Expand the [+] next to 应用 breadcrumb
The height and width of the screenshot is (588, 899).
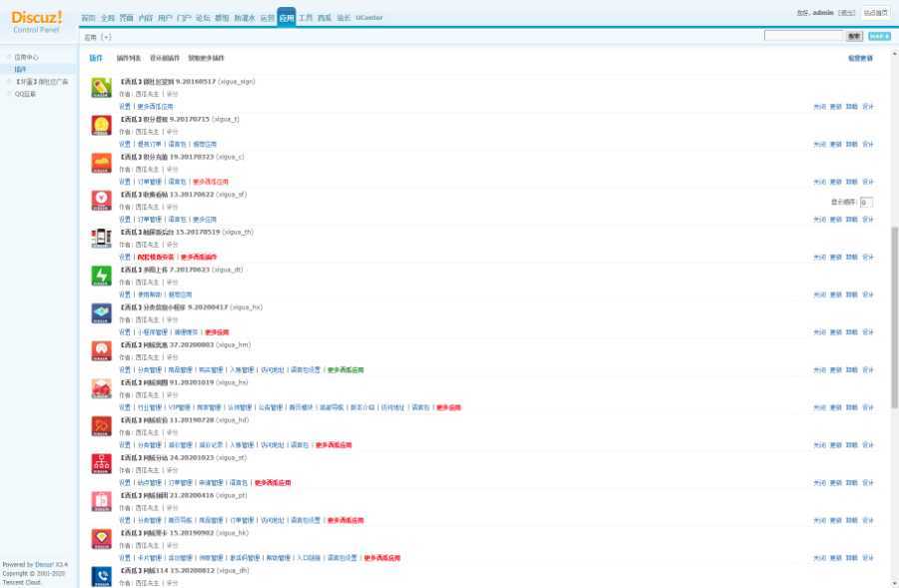(106, 37)
